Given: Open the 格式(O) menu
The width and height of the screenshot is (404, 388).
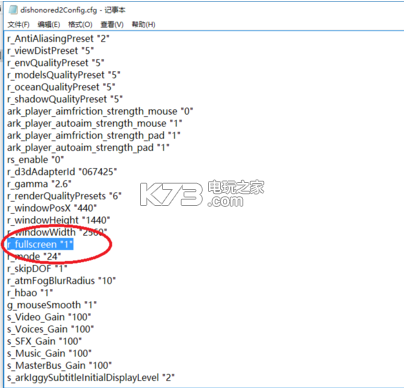Looking at the screenshot, I should 80,24.
